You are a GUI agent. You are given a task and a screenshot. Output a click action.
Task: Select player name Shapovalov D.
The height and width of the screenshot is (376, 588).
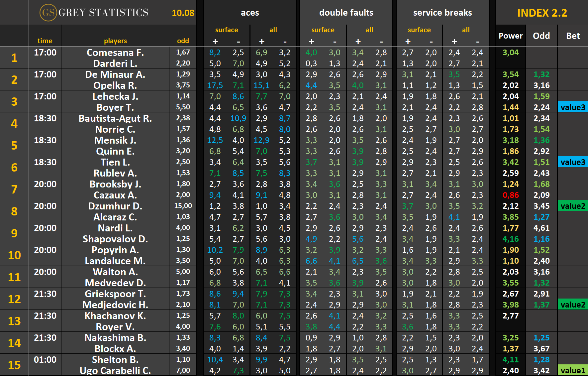pyautogui.click(x=115, y=239)
